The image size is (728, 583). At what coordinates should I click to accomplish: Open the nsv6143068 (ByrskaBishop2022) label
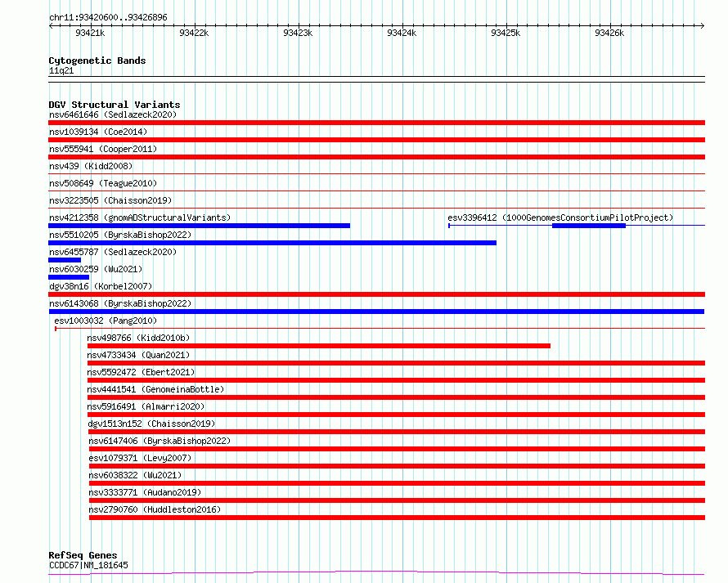click(120, 303)
